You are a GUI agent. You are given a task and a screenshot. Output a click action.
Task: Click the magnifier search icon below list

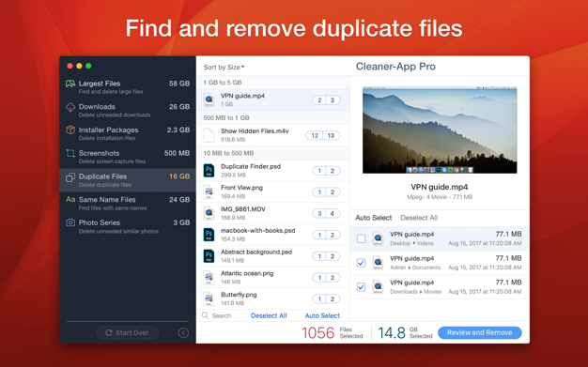[205, 315]
